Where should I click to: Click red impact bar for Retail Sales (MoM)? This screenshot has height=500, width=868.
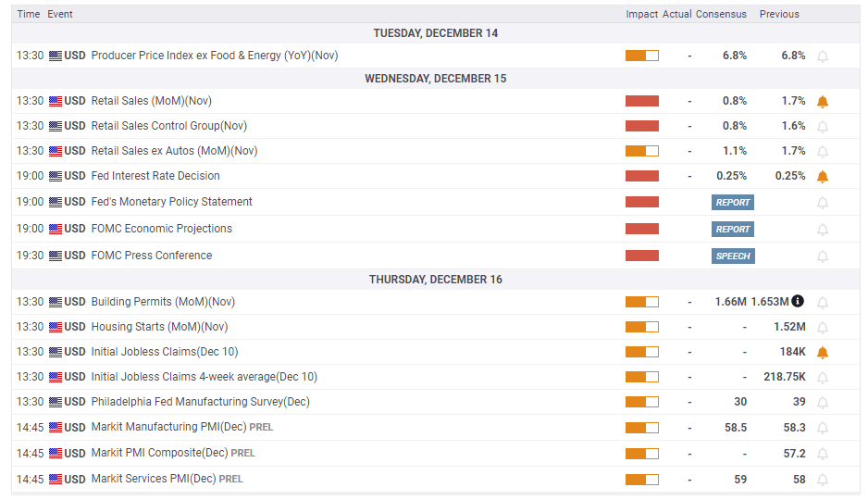pyautogui.click(x=641, y=101)
